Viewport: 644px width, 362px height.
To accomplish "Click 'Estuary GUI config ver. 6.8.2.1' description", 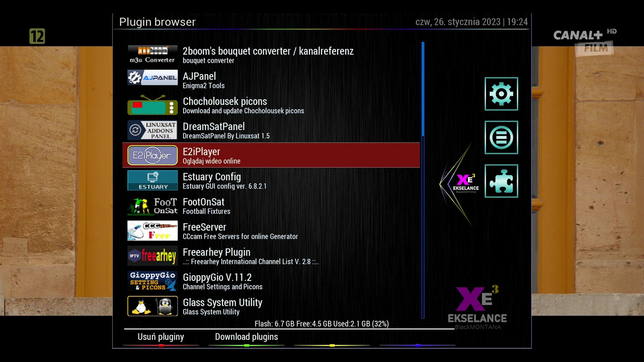I will pyautogui.click(x=224, y=186).
